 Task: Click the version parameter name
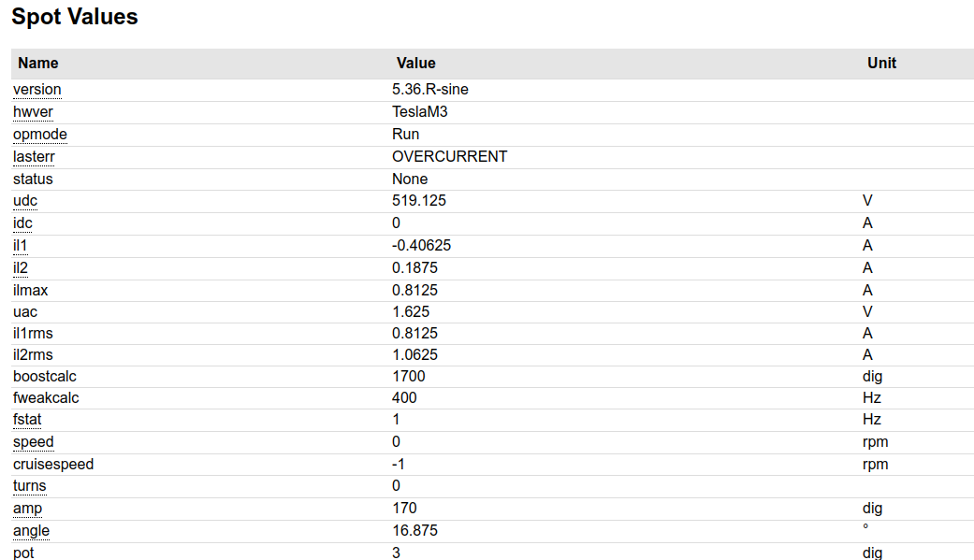[37, 90]
